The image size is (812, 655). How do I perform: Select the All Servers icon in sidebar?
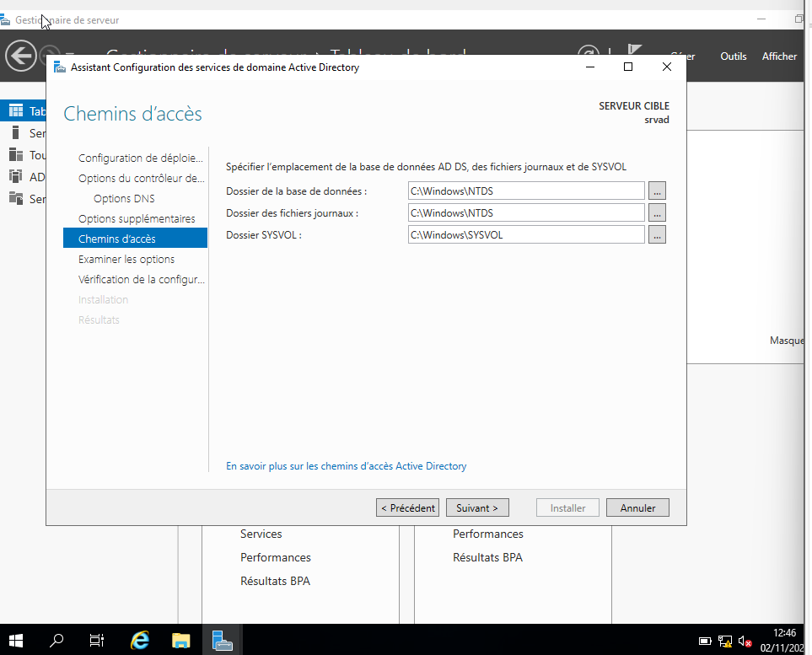(x=15, y=155)
